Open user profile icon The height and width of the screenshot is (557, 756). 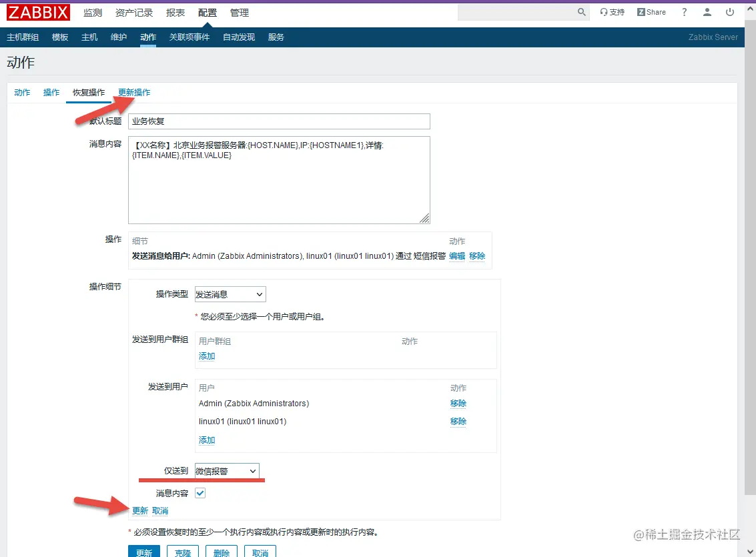pyautogui.click(x=707, y=12)
